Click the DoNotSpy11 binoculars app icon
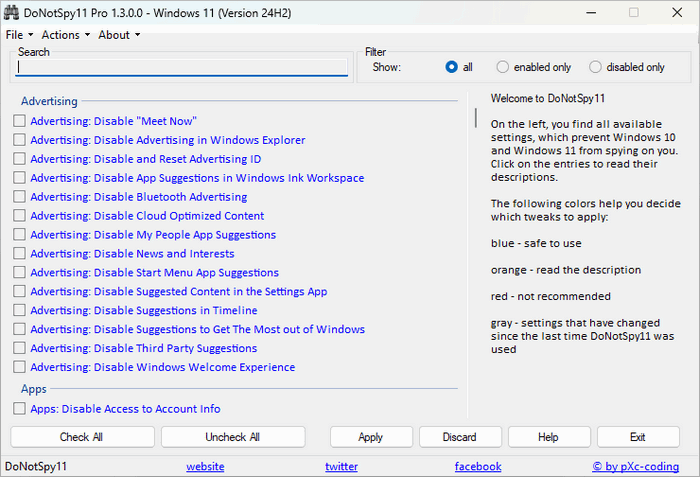 [x=12, y=12]
